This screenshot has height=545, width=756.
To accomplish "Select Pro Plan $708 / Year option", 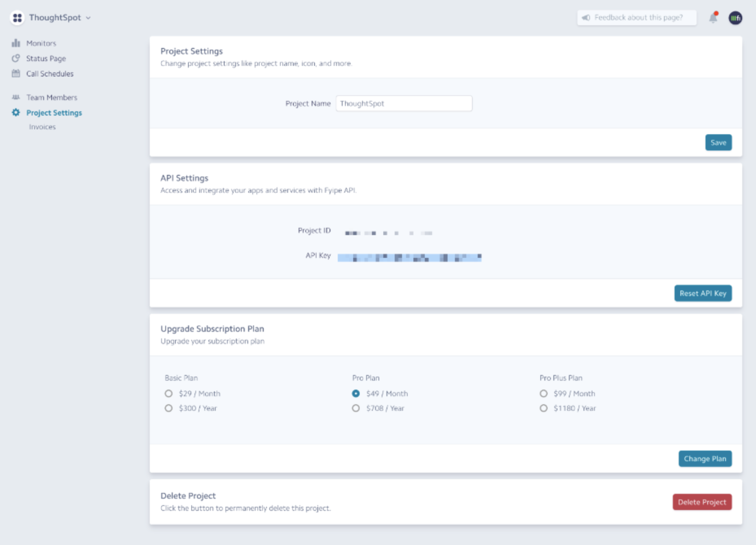I will (x=356, y=408).
